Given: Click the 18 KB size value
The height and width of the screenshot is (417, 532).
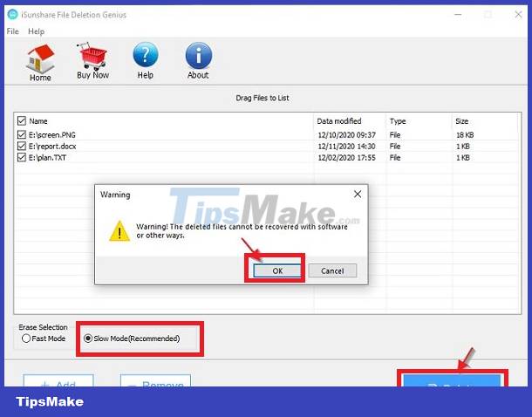Looking at the screenshot, I should point(465,135).
